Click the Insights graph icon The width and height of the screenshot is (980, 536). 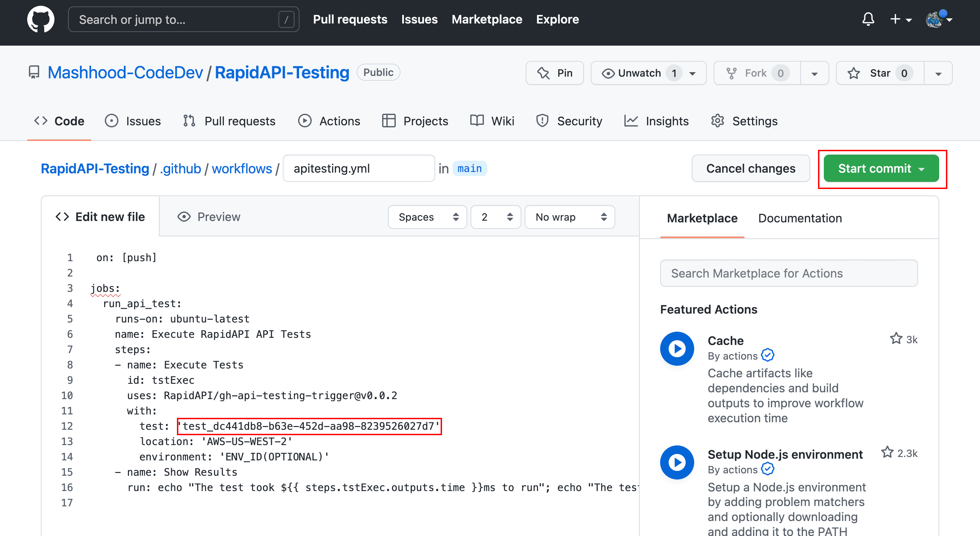pyautogui.click(x=631, y=121)
